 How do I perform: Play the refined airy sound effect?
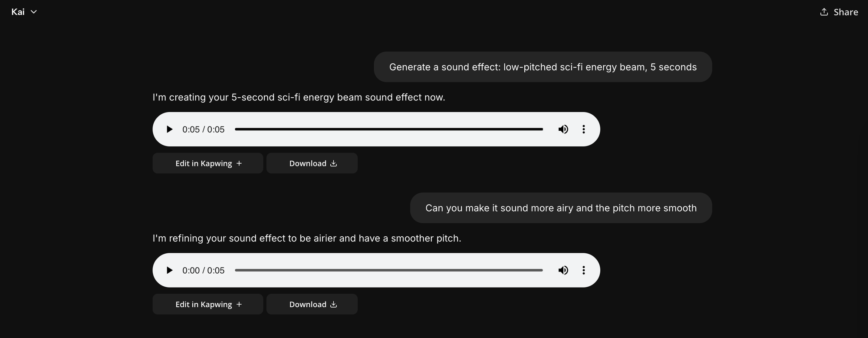click(x=169, y=270)
